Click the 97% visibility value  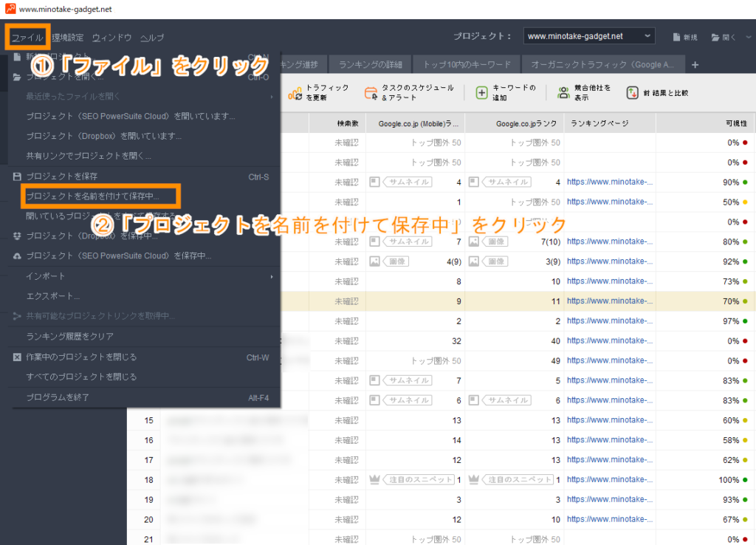[x=730, y=321]
